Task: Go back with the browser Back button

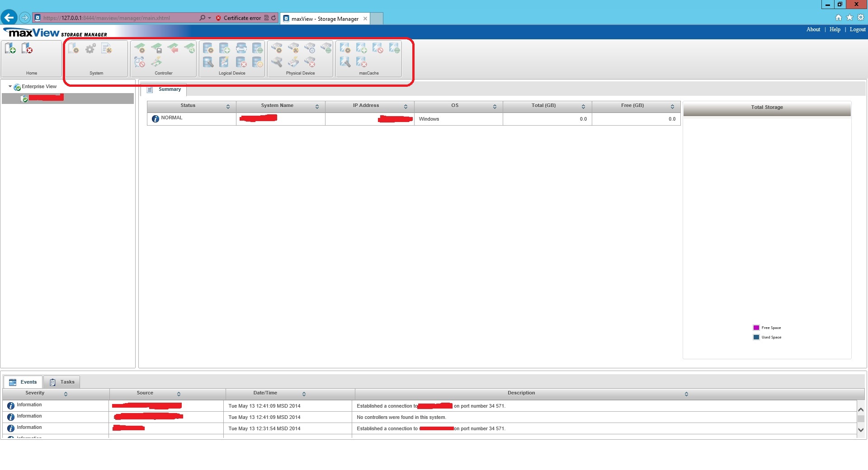Action: (x=9, y=18)
